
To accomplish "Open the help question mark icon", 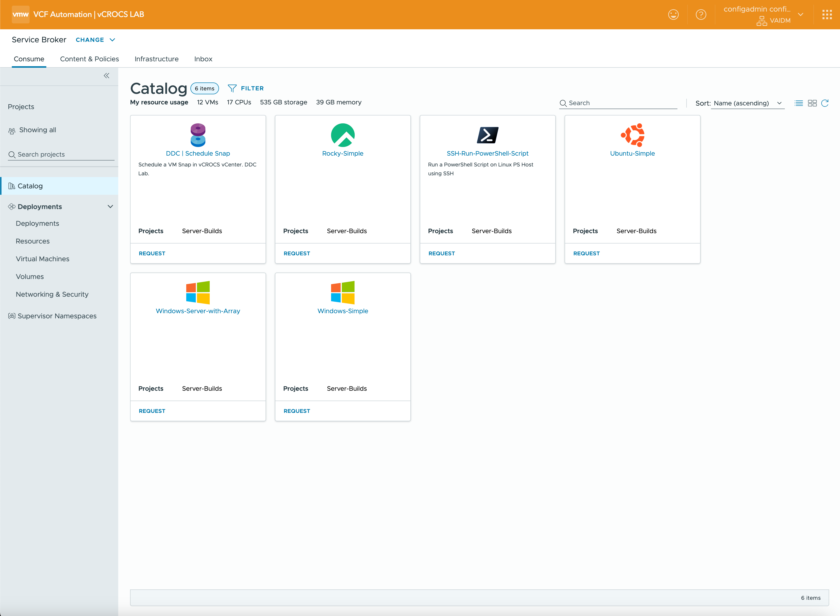I will [x=701, y=15].
